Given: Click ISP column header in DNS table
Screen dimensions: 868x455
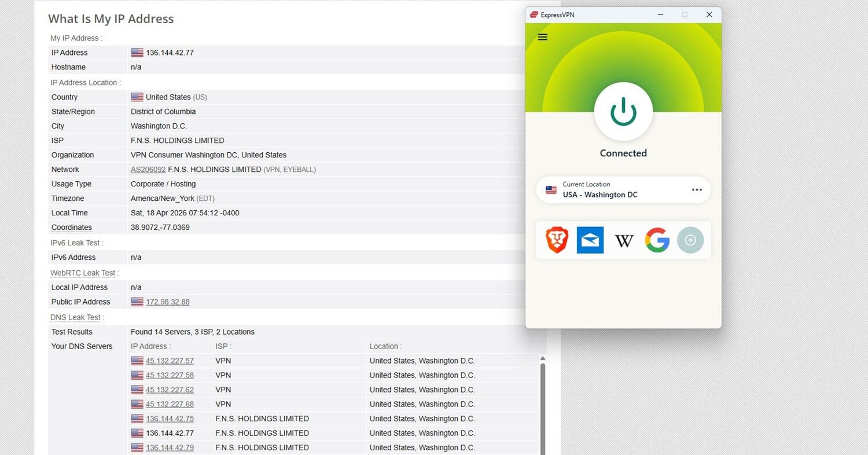Looking at the screenshot, I should tap(223, 346).
